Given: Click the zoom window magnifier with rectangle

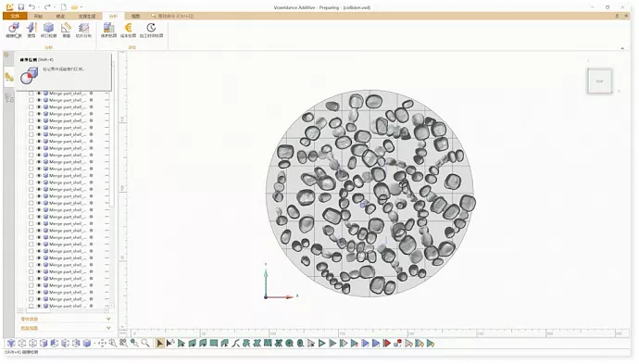Looking at the screenshot, I should click(112, 344).
